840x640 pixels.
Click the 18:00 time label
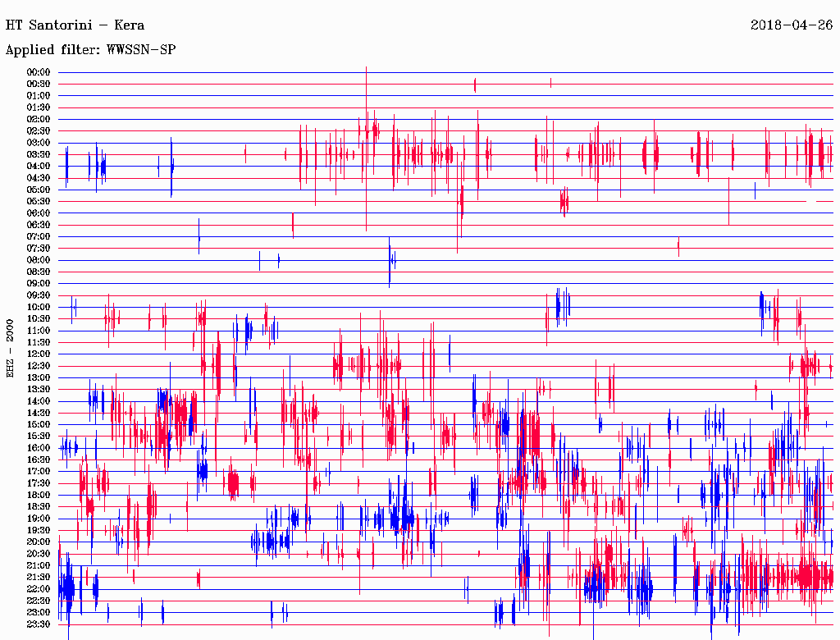(x=39, y=495)
